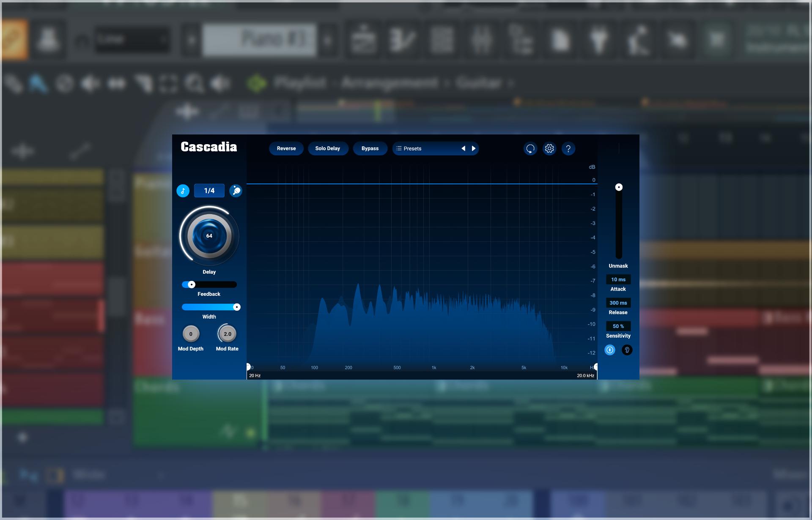Click the high frequency handle at 20.0 kHz
This screenshot has height=520, width=812.
(x=596, y=367)
